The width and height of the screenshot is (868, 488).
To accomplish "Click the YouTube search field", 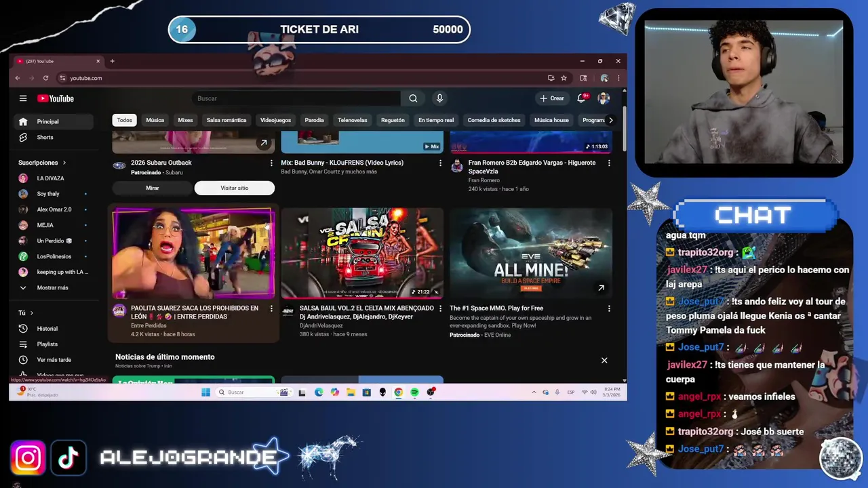I will 296,98.
